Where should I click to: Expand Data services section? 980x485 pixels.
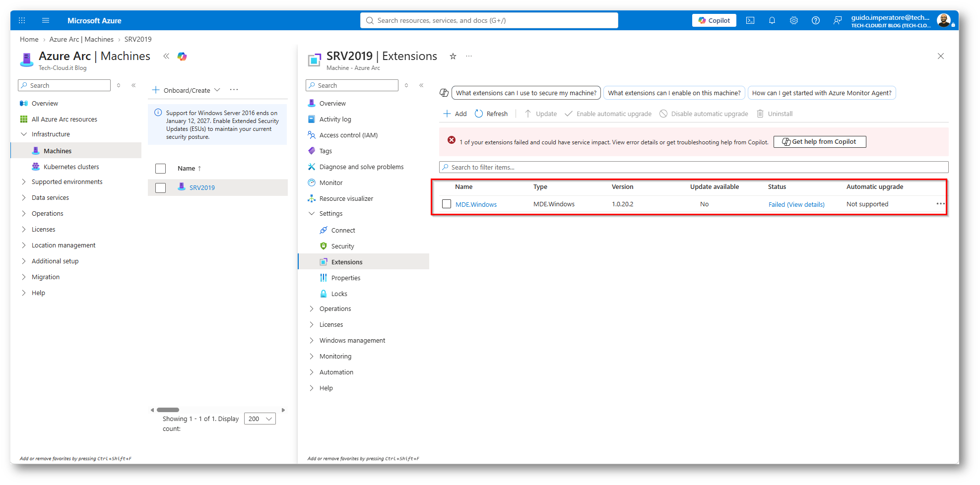click(23, 197)
